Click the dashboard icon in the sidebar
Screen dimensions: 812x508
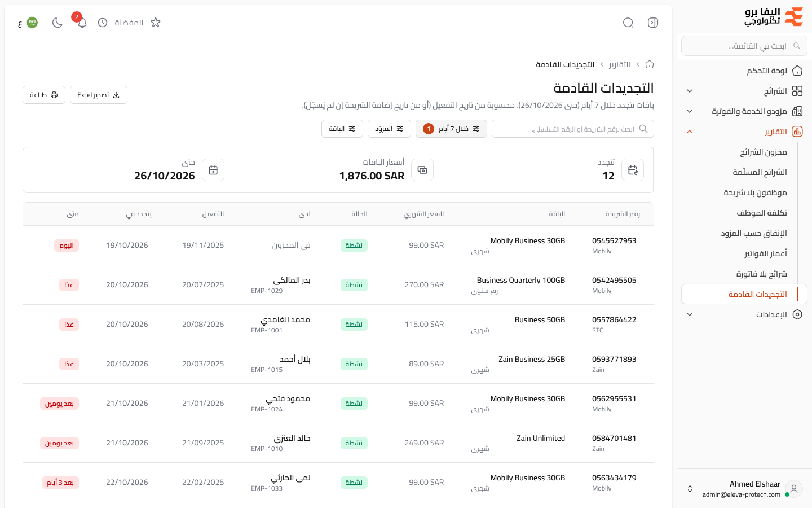click(x=797, y=71)
